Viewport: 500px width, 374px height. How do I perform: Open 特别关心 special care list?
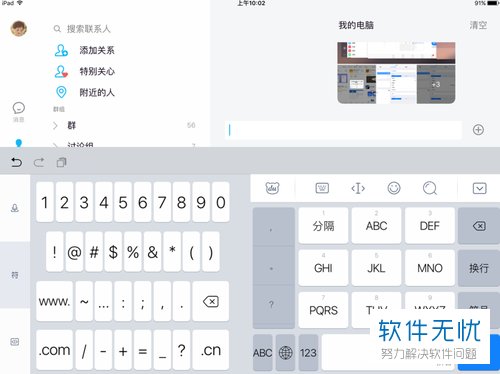click(x=85, y=71)
